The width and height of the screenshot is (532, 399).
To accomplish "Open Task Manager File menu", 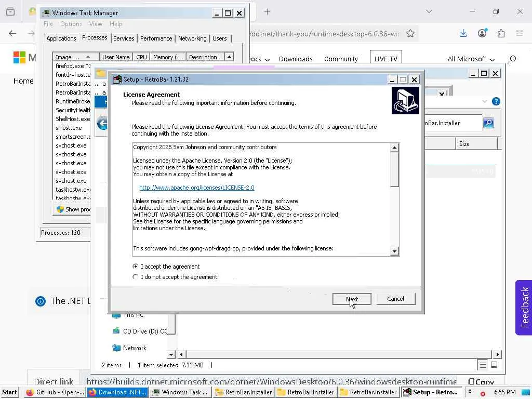I will pyautogui.click(x=48, y=24).
